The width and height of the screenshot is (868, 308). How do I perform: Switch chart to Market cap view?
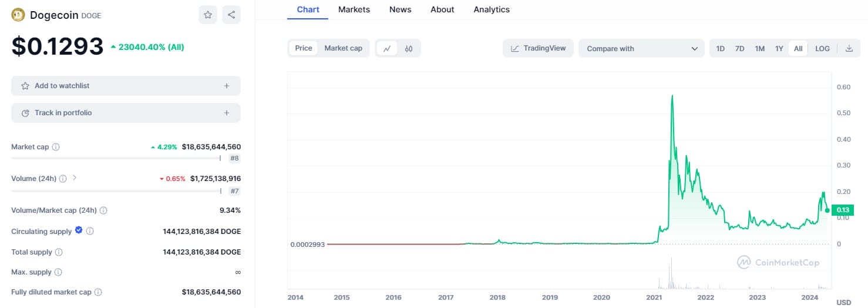click(343, 48)
